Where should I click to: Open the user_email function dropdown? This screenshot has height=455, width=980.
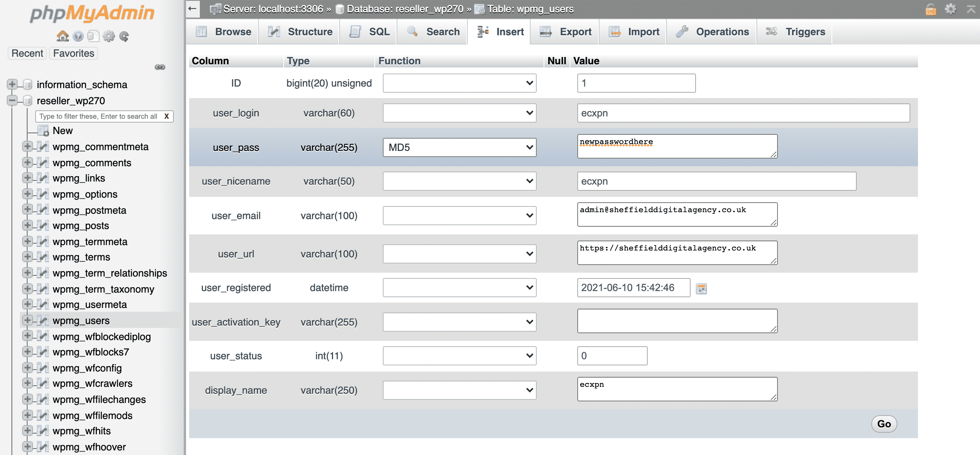coord(459,216)
